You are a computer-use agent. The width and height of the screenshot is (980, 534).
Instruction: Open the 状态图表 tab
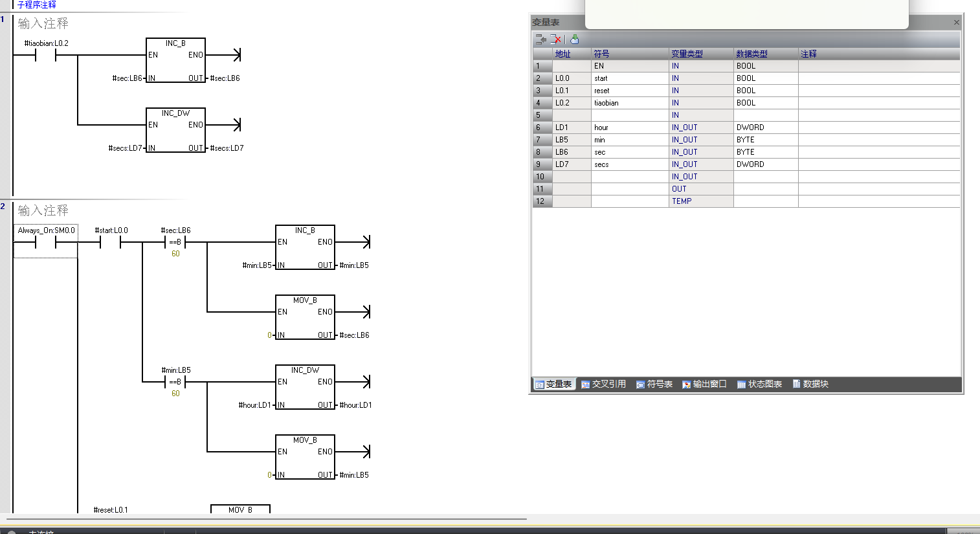759,384
